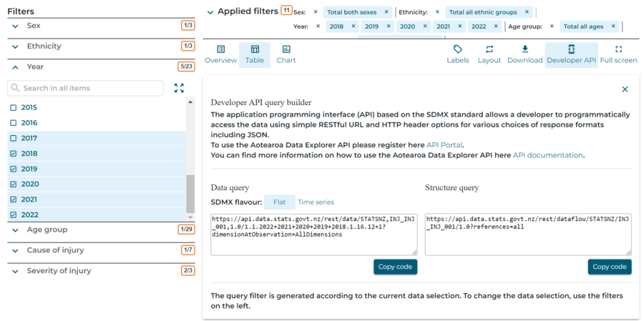This screenshot has width=644, height=321.
Task: Copy code for the Structure query
Action: (610, 267)
